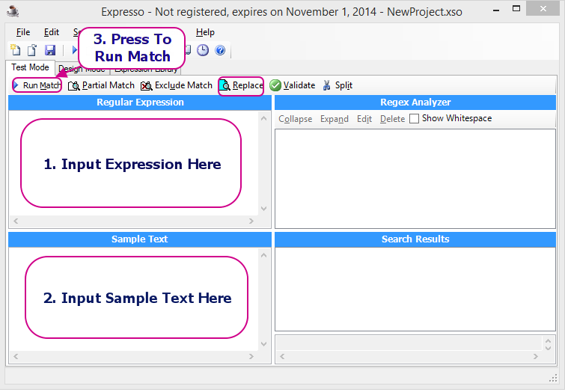Maximize the Expresso window
This screenshot has height=392, width=565.
pos(516,9)
